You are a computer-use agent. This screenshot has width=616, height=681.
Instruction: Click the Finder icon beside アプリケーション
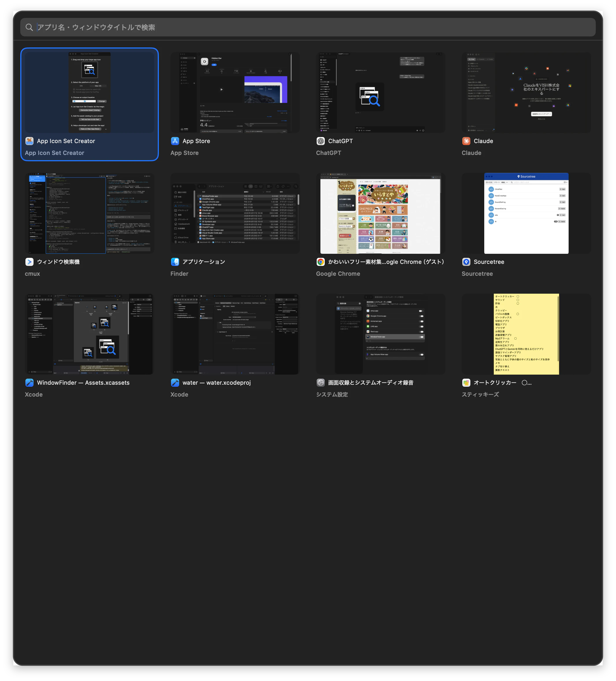(x=175, y=262)
